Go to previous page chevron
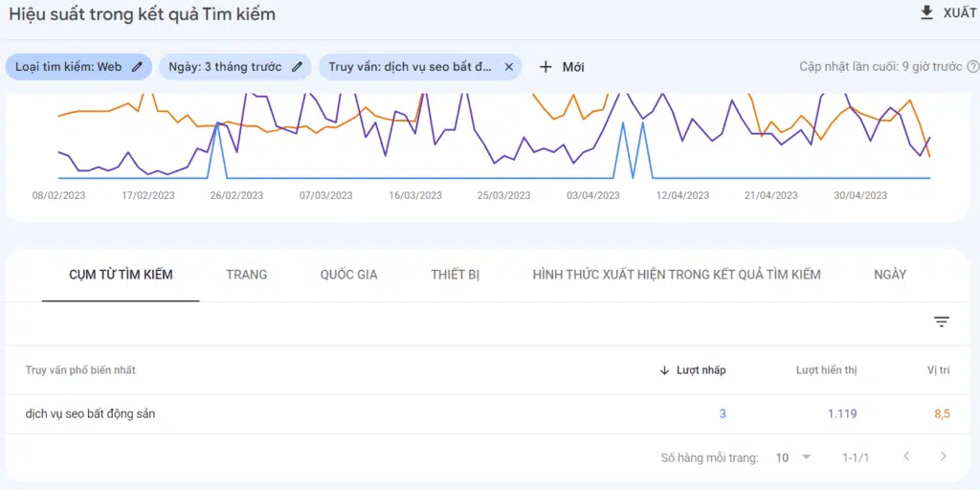 [907, 457]
